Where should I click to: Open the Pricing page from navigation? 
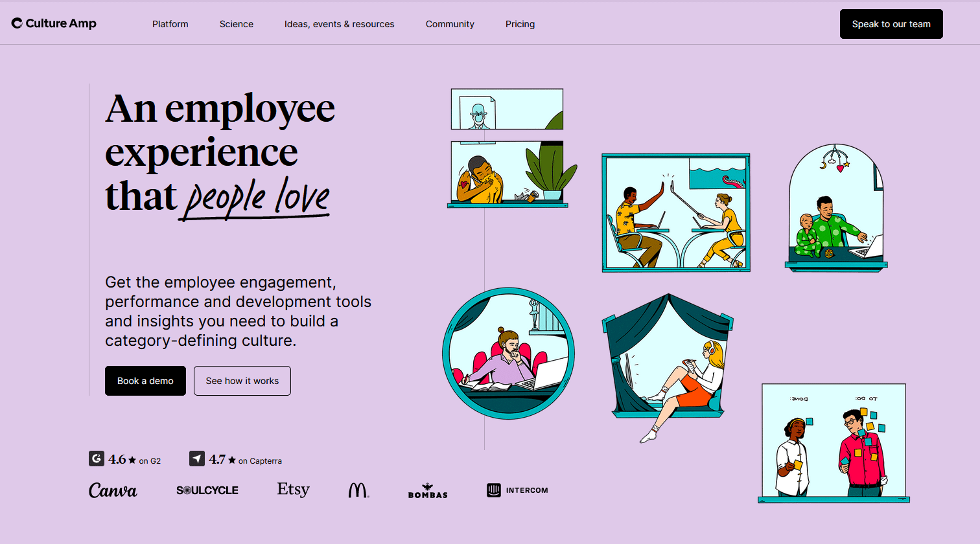520,24
